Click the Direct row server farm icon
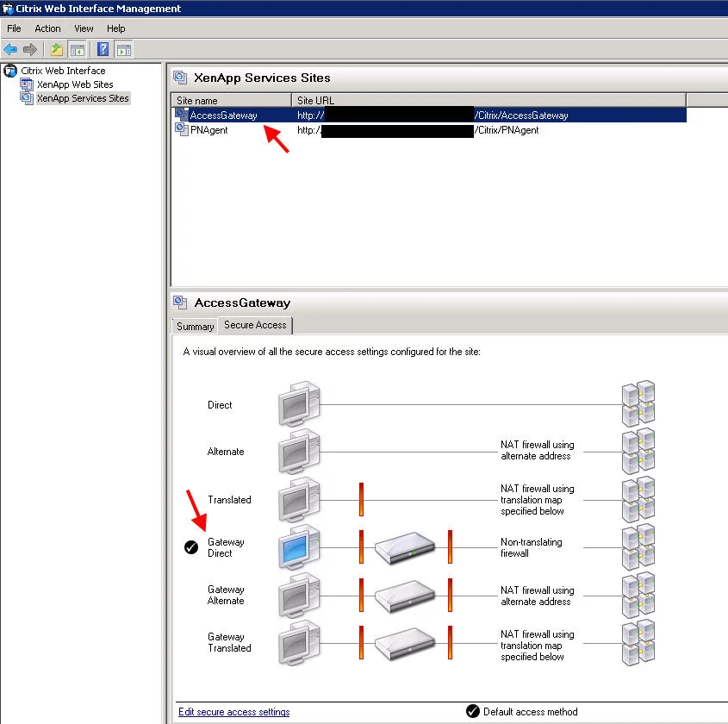This screenshot has width=728, height=724. click(638, 403)
